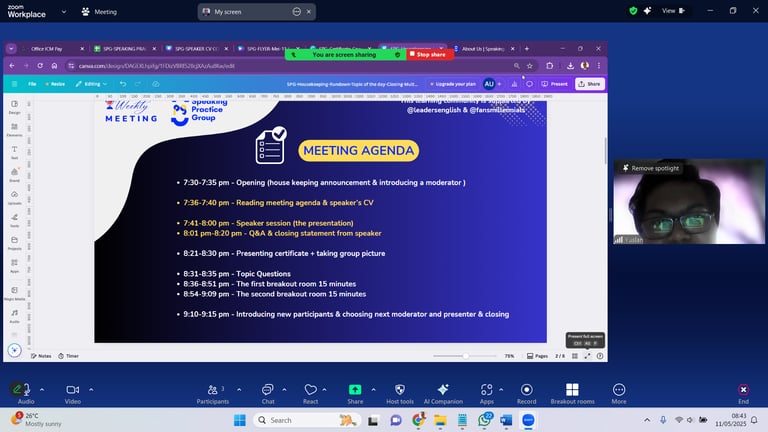The height and width of the screenshot is (432, 768).
Task: Toggle Zoom Video camera
Action: pos(72,394)
